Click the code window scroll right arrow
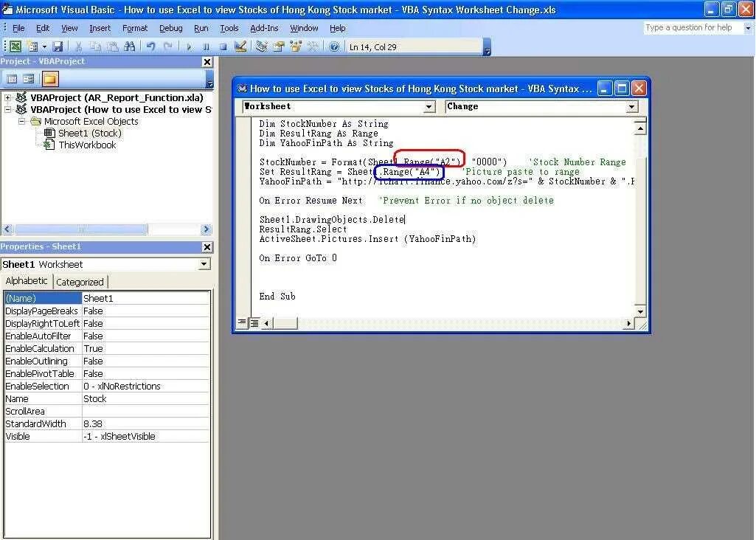 point(628,323)
